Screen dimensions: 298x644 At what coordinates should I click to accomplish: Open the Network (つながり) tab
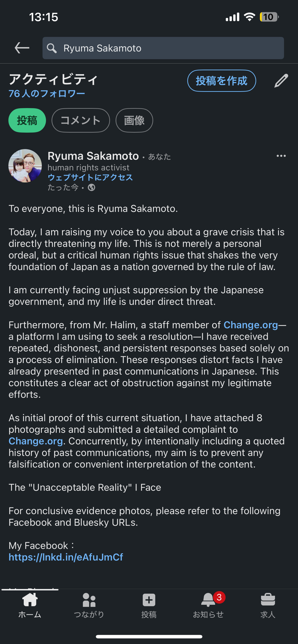89,605
